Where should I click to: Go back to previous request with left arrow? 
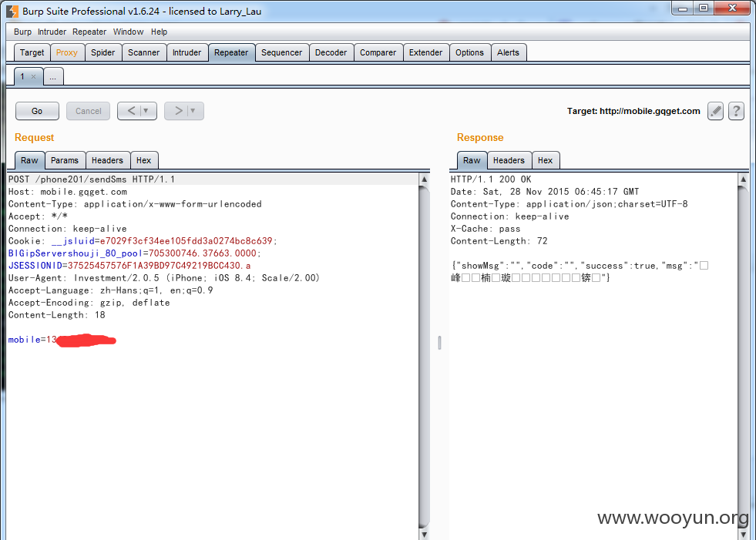point(131,111)
